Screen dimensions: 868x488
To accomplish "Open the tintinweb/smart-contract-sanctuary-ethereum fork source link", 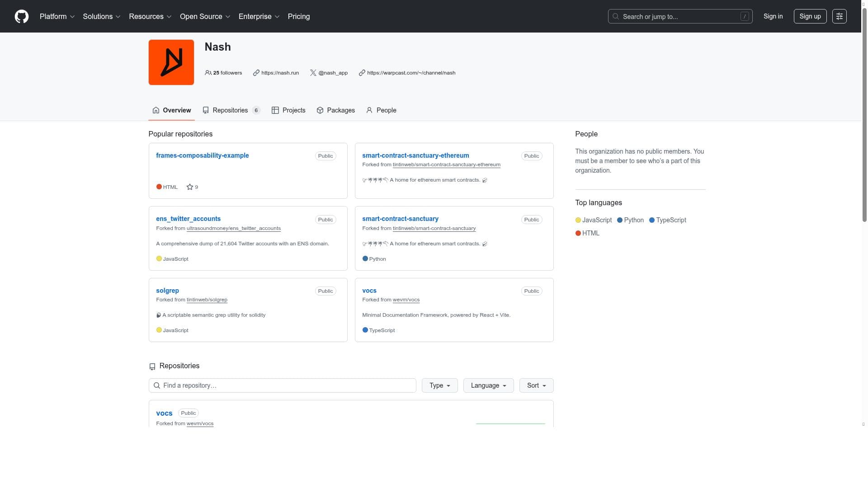I will [x=446, y=164].
